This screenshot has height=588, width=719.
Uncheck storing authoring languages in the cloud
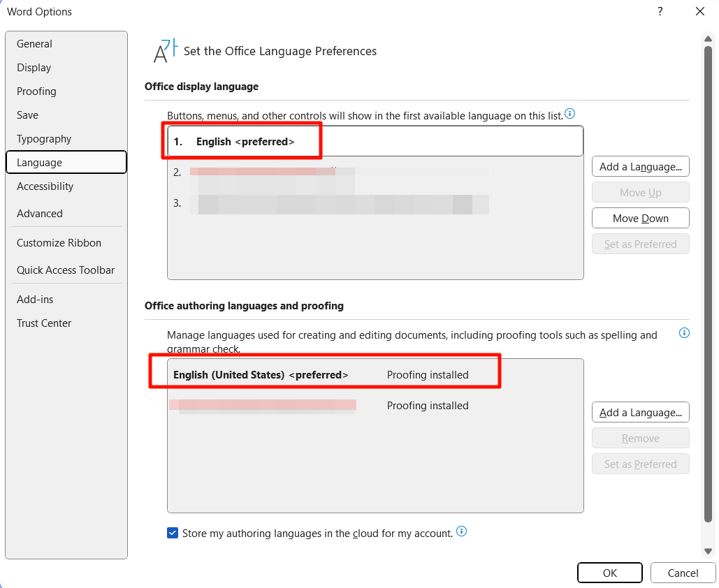coord(172,533)
